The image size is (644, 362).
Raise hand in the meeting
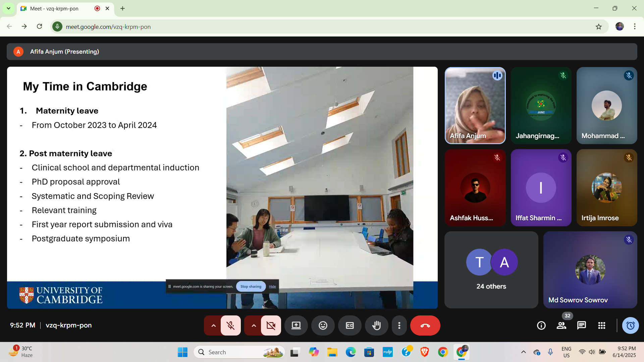point(376,325)
